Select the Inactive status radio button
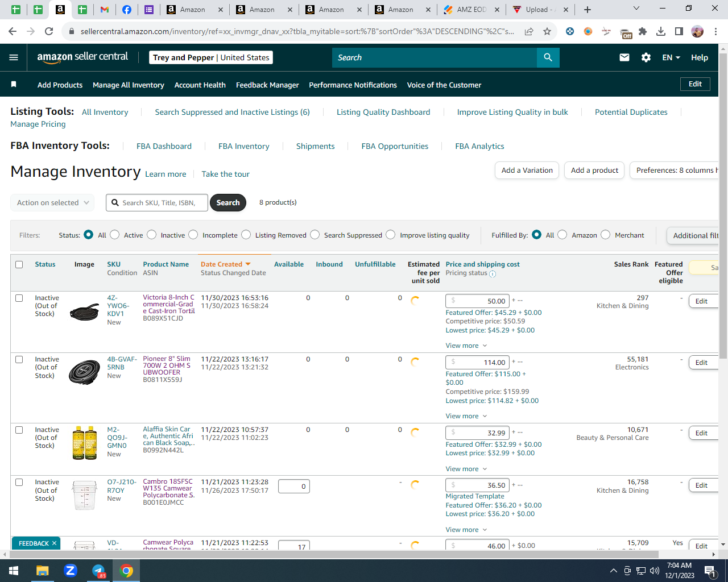728x582 pixels. pyautogui.click(x=152, y=235)
